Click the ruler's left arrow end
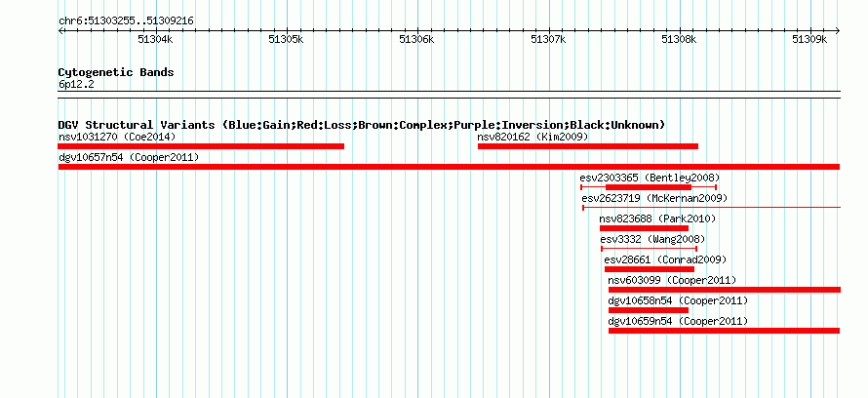This screenshot has width=868, height=398. pyautogui.click(x=60, y=30)
